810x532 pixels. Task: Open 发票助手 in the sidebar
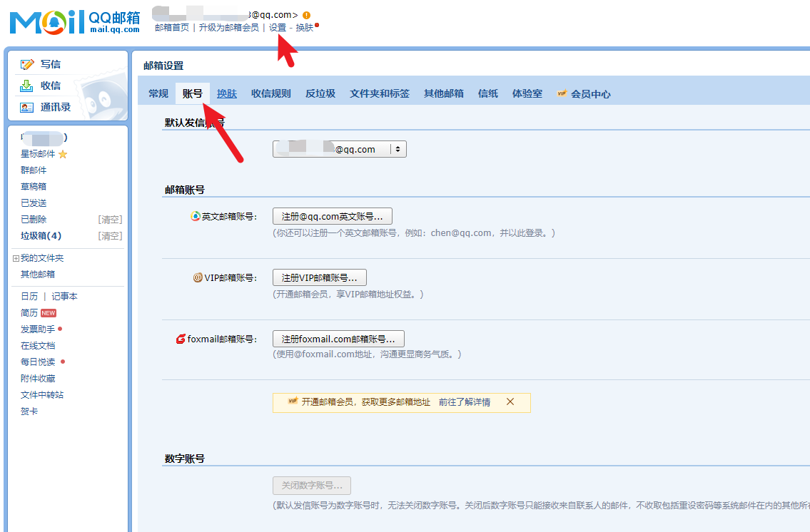coord(38,329)
